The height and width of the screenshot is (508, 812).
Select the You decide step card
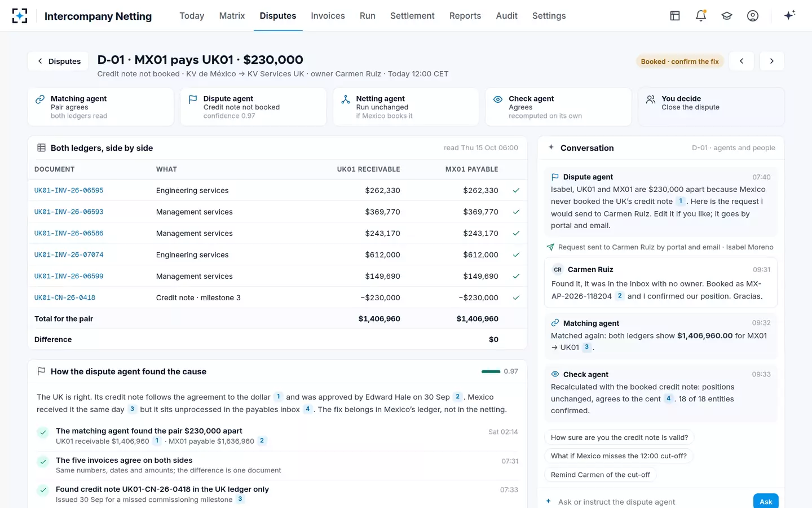click(711, 107)
